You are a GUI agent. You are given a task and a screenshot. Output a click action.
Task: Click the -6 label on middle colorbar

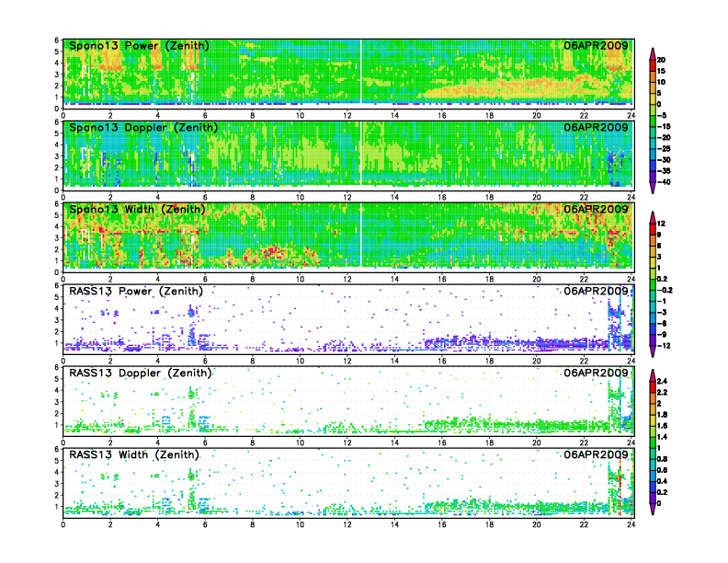tap(662, 323)
